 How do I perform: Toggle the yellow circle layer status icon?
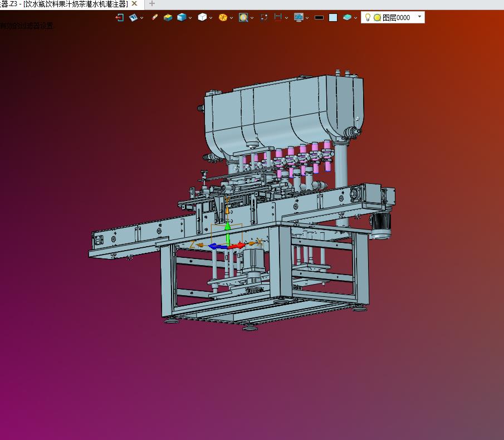click(377, 18)
